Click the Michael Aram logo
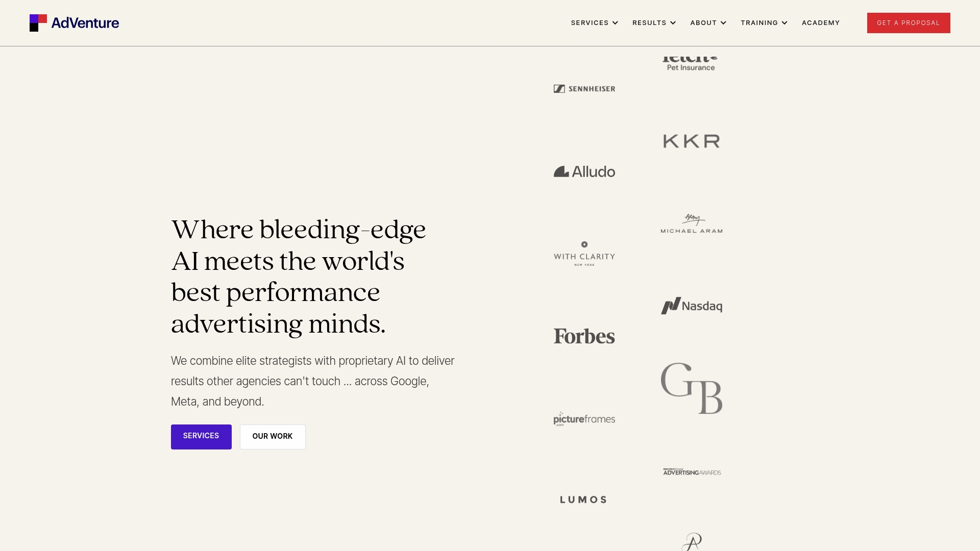Screen dimensions: 980x551 [x=691, y=223]
